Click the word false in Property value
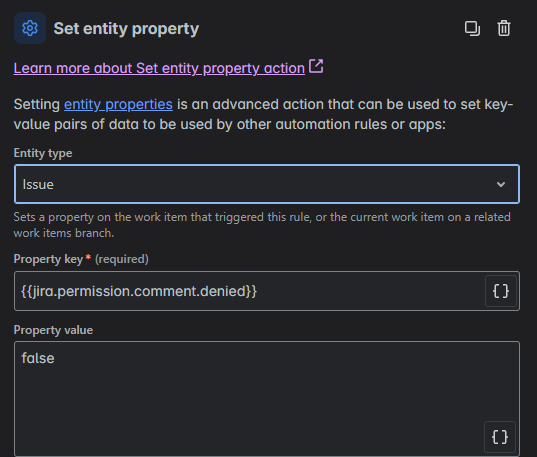Screen dimensions: 537x457 tap(38, 358)
